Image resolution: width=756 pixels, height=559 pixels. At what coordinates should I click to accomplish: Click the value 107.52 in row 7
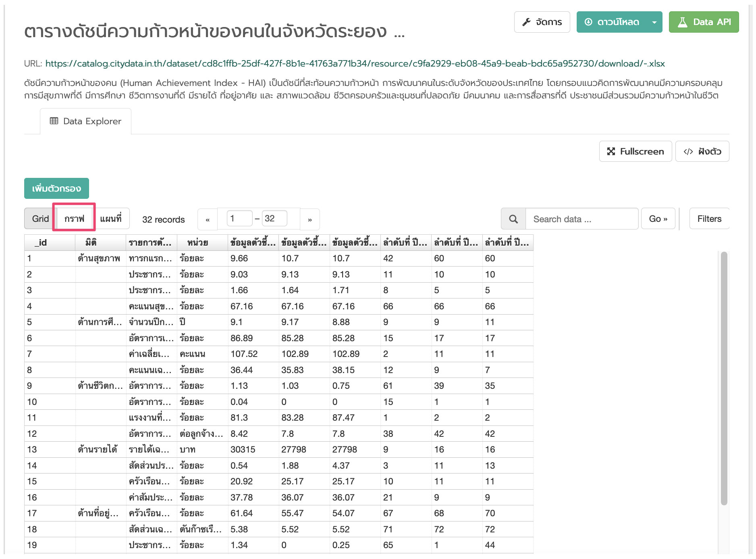click(253, 354)
